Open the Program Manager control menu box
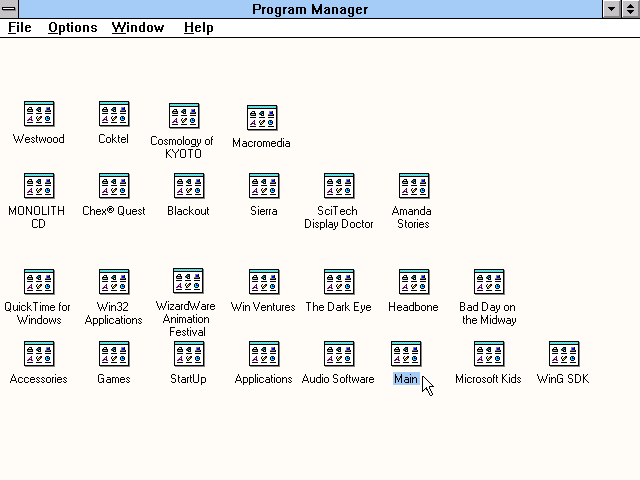 (x=9, y=9)
